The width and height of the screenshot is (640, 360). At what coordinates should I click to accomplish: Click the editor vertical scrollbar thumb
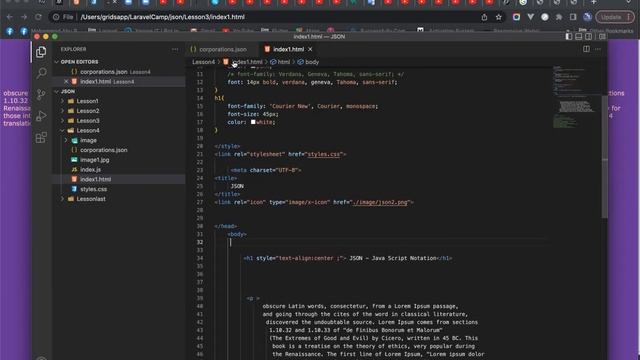604,156
